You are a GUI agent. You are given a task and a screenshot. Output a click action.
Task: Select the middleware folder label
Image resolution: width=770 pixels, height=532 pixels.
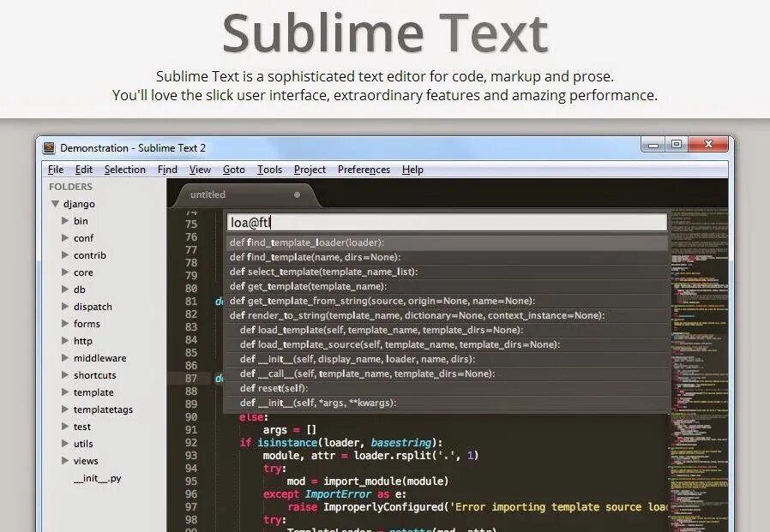click(99, 358)
